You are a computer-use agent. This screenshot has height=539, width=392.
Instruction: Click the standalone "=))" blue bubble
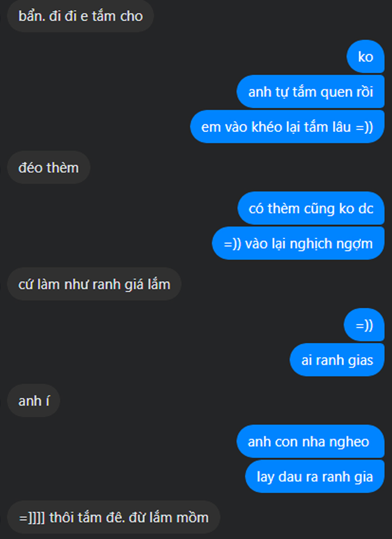point(364,325)
